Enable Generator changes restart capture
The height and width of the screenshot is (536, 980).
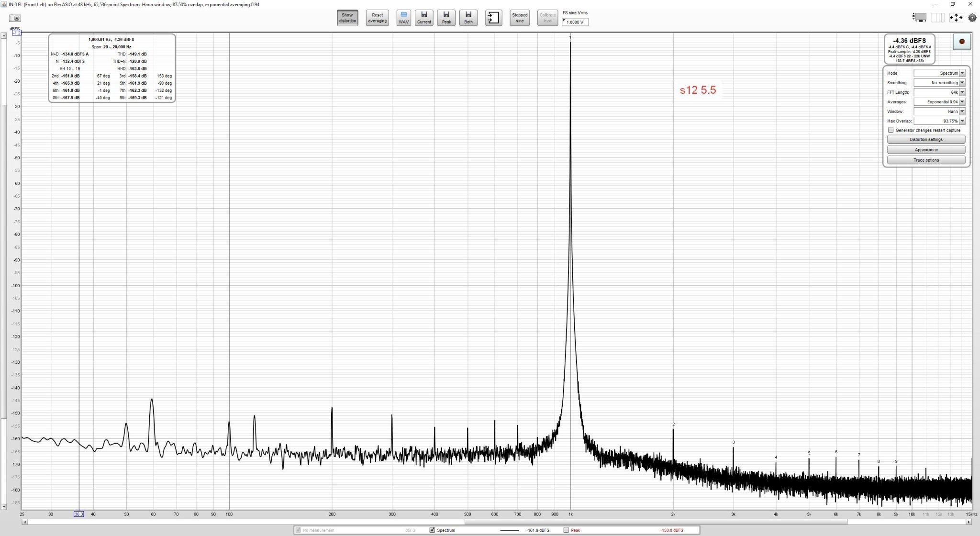coord(891,130)
